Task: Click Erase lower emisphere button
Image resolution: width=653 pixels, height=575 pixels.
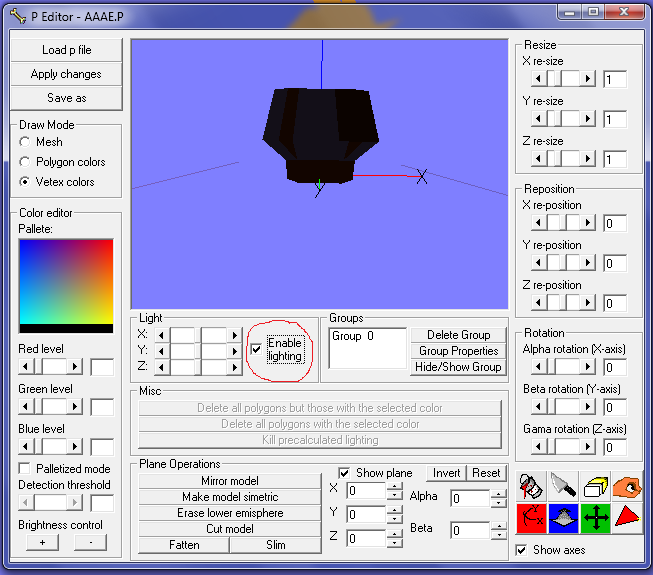Action: (x=230, y=513)
